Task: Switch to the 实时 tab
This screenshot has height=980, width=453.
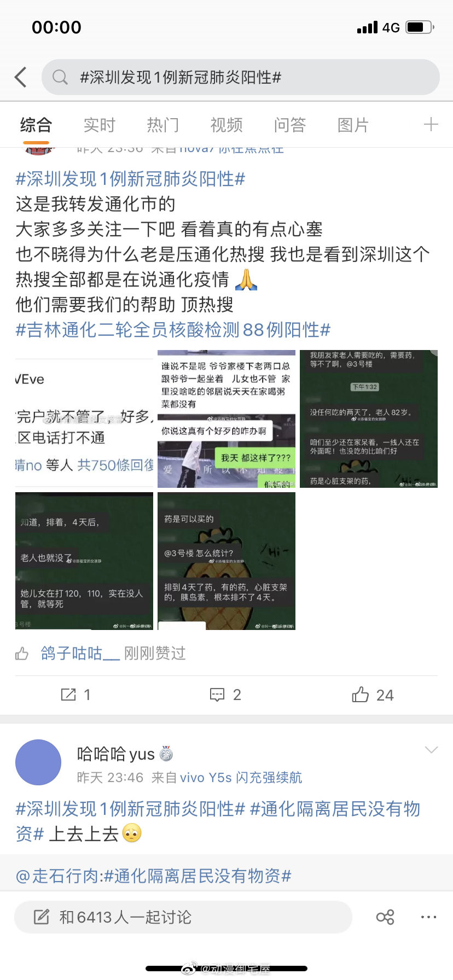Action: click(x=99, y=125)
